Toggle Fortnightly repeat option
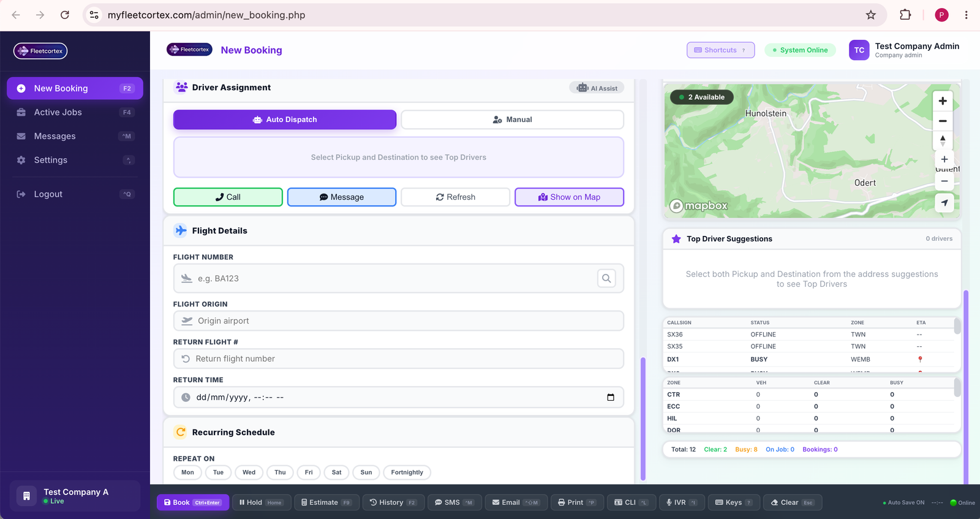Viewport: 980px width, 519px height. [407, 472]
